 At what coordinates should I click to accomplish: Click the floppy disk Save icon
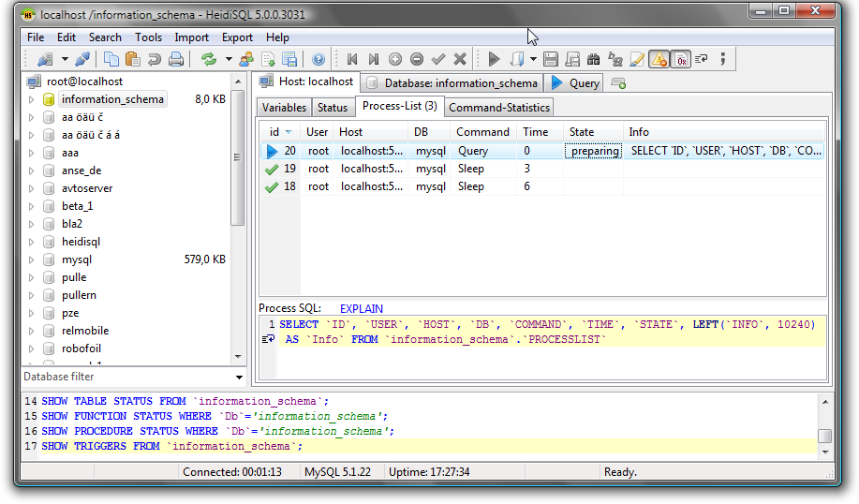551,59
